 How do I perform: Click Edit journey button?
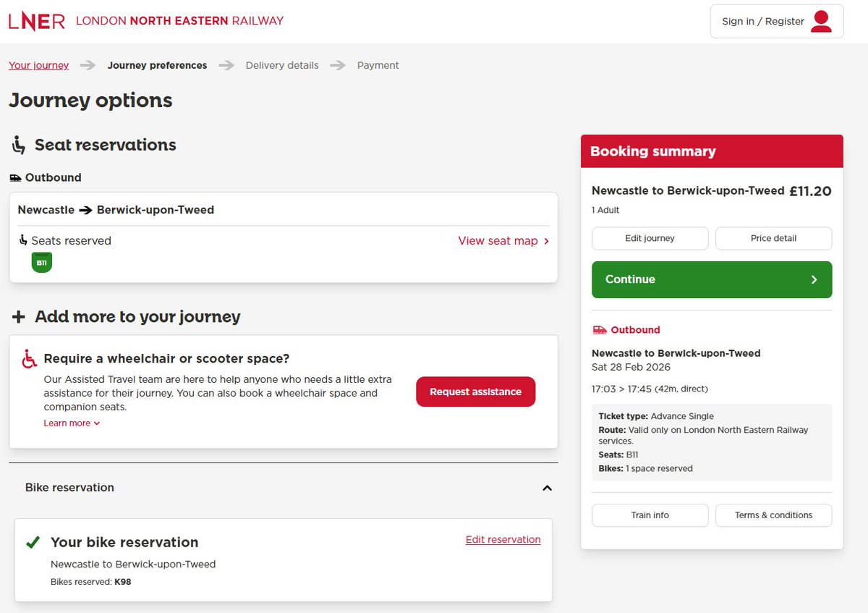650,238
